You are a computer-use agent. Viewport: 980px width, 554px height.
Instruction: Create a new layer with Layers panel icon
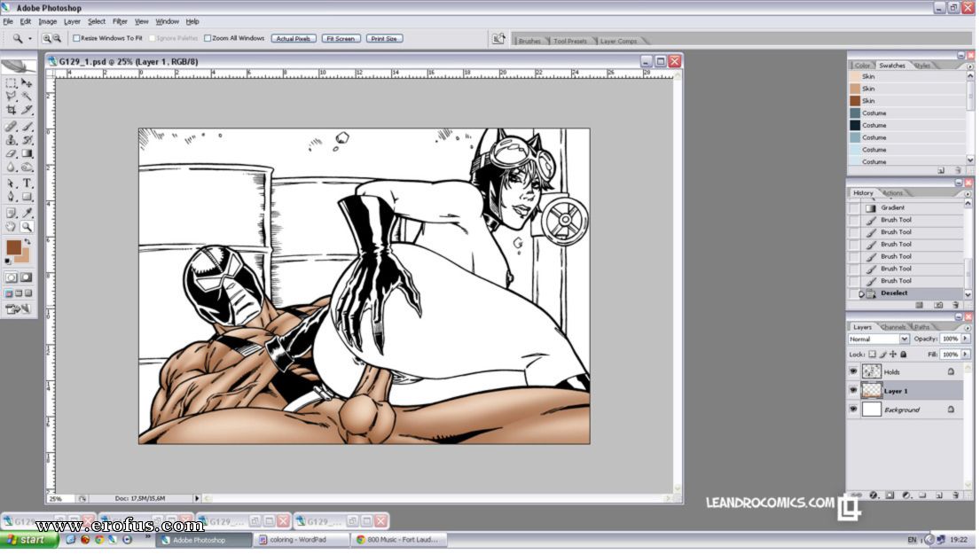coord(938,495)
